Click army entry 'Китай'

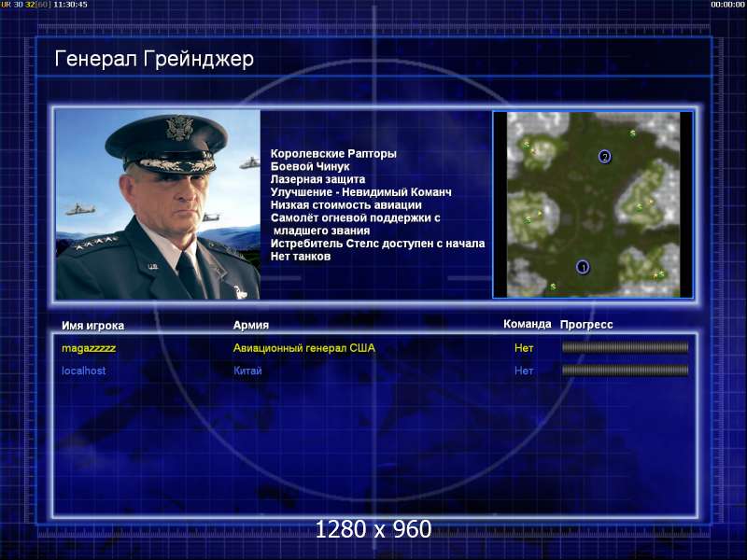[247, 371]
